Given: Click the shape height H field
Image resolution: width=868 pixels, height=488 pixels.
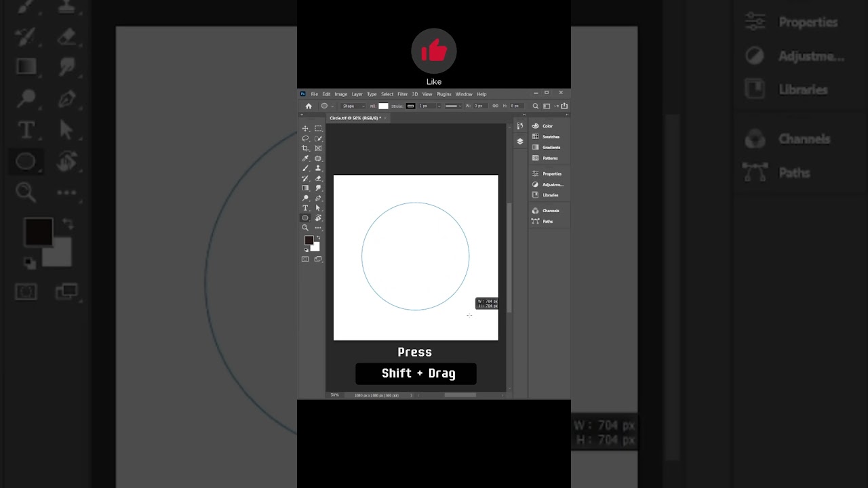Looking at the screenshot, I should click(516, 106).
